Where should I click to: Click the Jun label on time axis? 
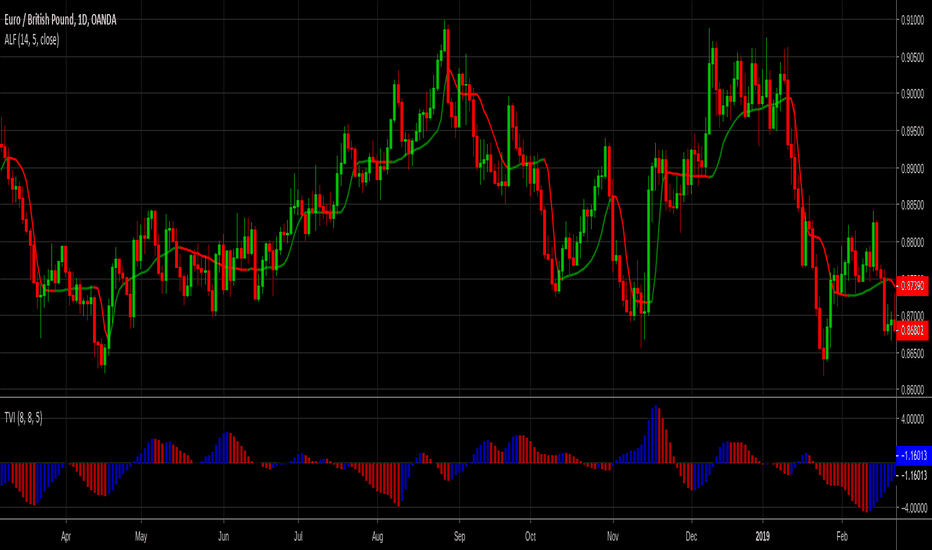coord(223,536)
